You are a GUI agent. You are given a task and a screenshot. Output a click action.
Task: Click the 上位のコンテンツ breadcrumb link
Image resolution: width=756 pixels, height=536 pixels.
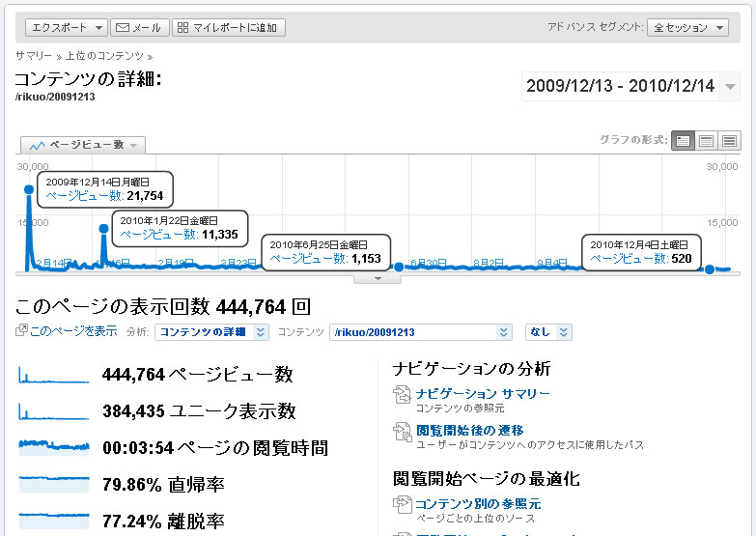[104, 56]
